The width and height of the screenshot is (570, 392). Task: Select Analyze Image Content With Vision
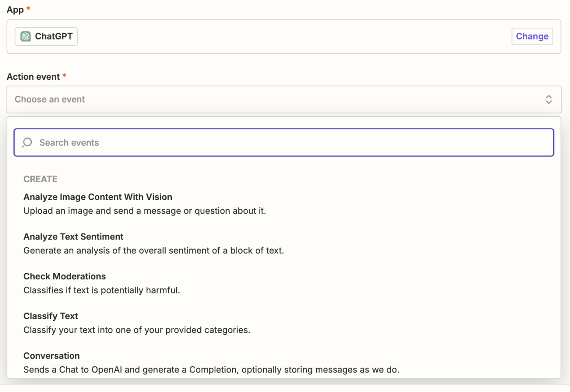(98, 197)
